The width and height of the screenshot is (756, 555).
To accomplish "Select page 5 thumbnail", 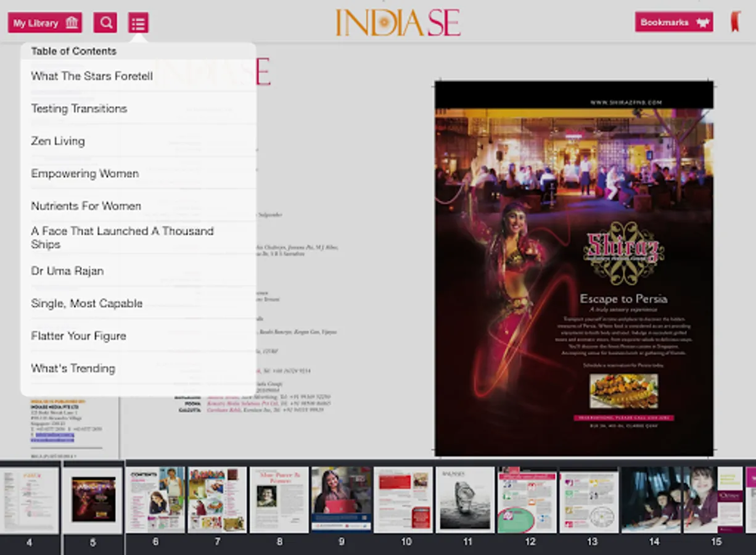I will point(93,500).
